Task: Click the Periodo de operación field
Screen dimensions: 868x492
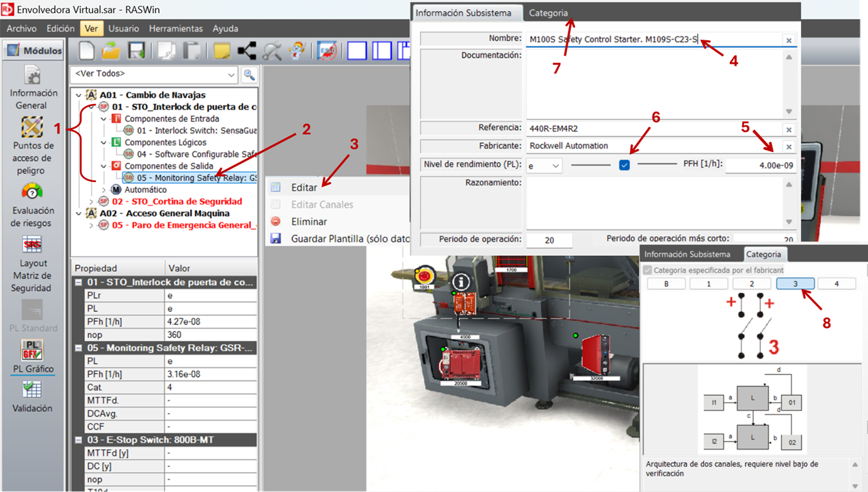Action: point(549,240)
